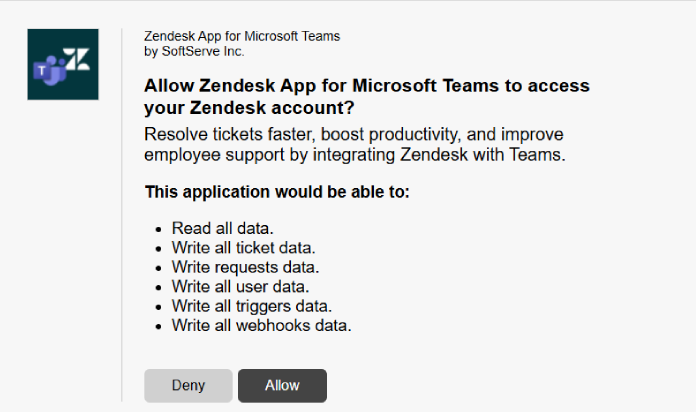
Task: Select the 'Read all data.' permission item
Action: click(x=223, y=228)
